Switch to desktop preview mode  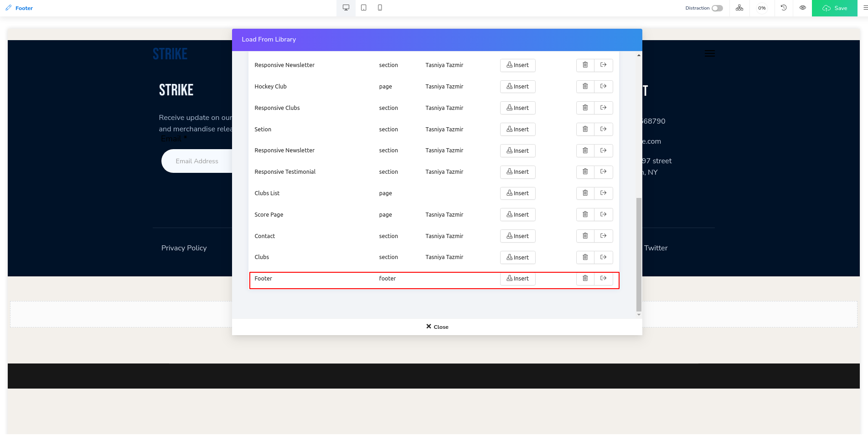tap(346, 8)
